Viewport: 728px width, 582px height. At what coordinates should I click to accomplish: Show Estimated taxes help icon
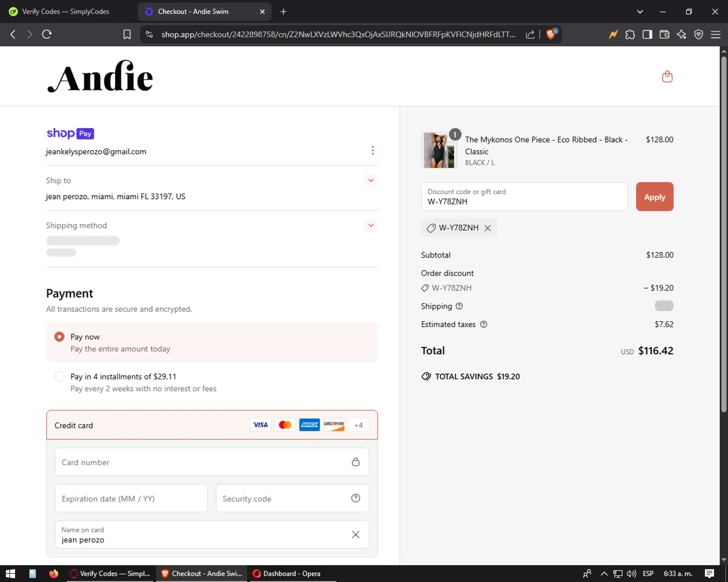click(483, 324)
